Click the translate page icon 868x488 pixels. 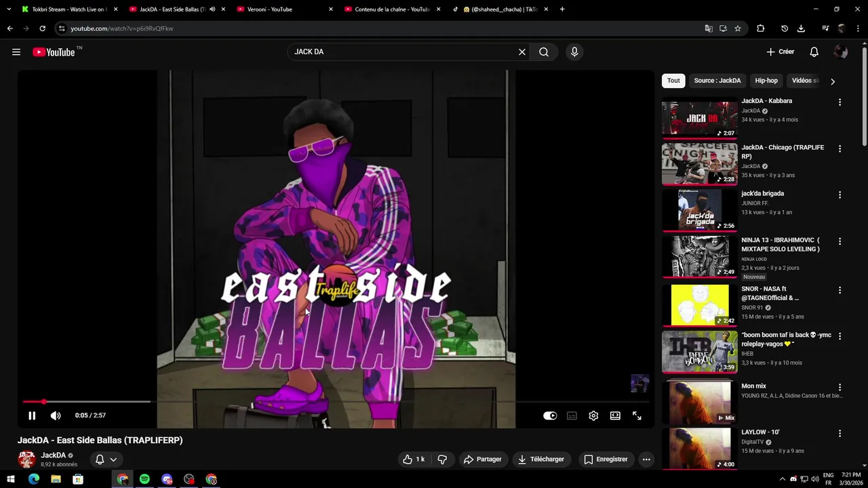(709, 28)
